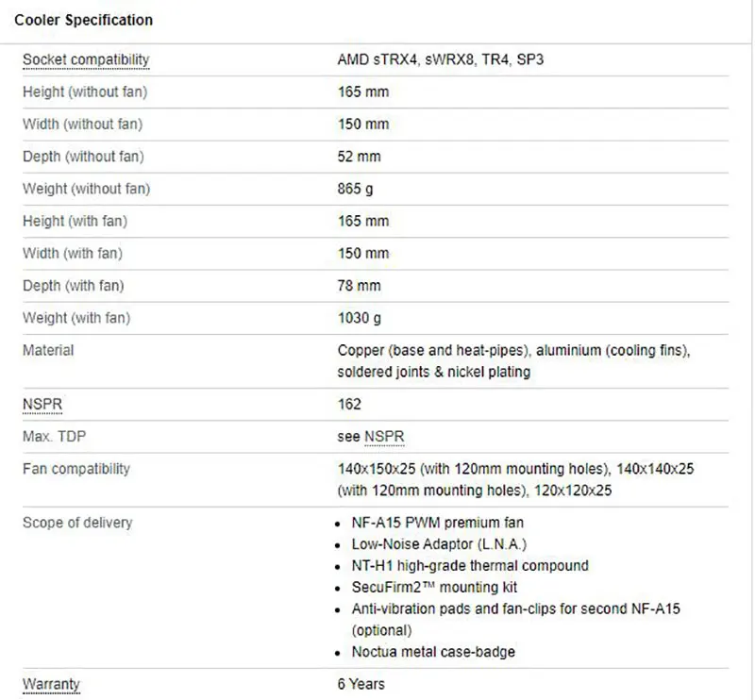Click the Low-Noise Adaptor (L.N.A.) list item

pos(439,544)
